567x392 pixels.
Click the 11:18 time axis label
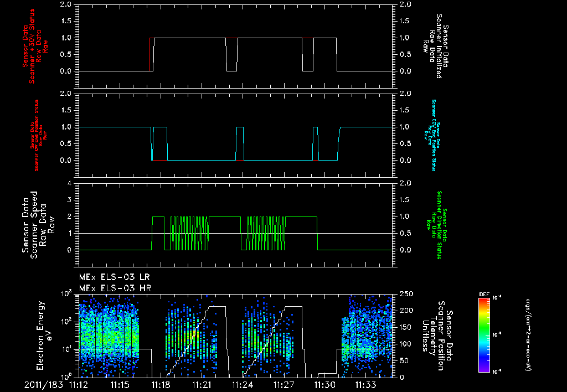coord(161,385)
